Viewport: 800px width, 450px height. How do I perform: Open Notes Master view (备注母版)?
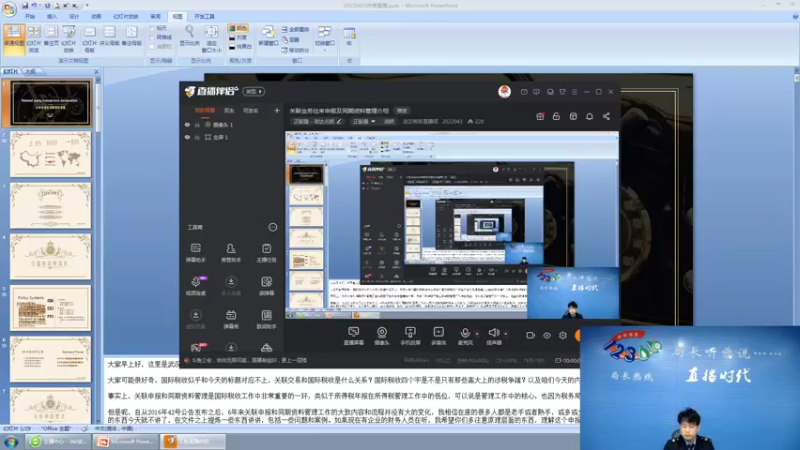(x=131, y=38)
